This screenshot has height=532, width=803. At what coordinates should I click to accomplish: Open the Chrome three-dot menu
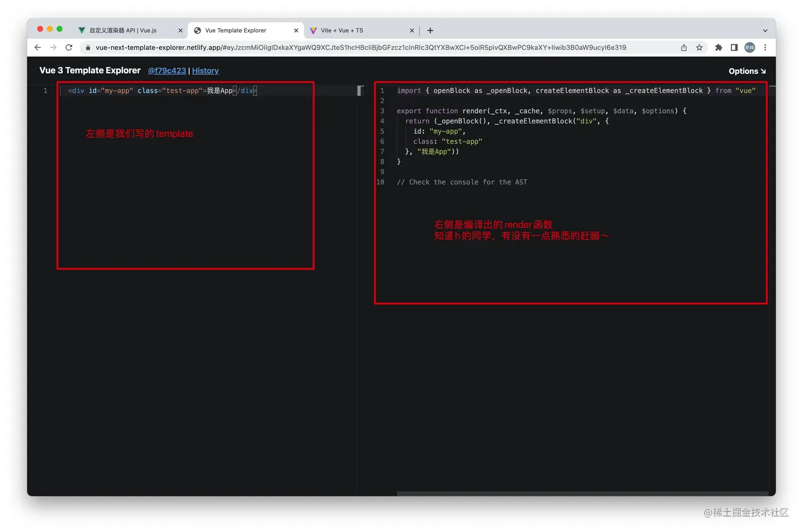pos(765,47)
